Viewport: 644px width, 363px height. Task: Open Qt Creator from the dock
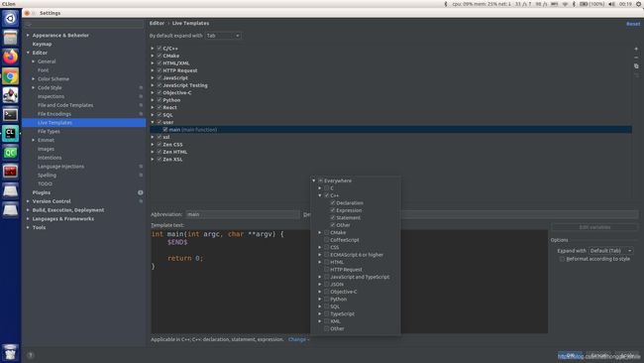[x=10, y=153]
